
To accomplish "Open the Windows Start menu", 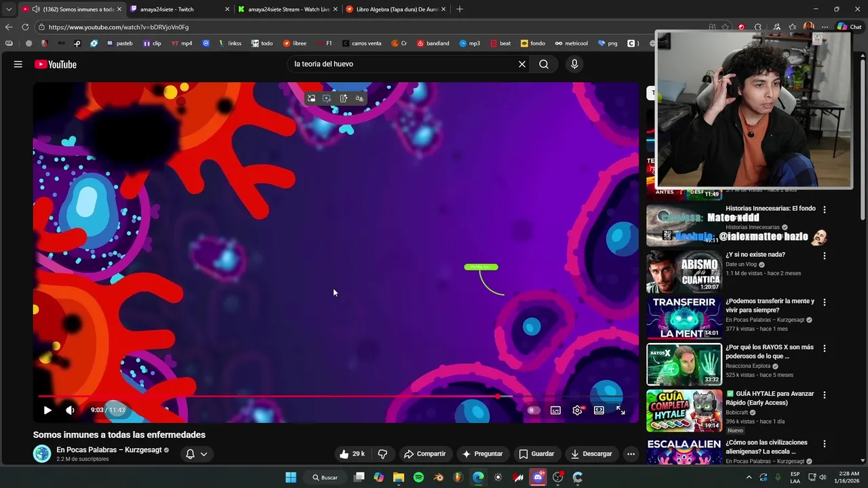I will click(291, 477).
